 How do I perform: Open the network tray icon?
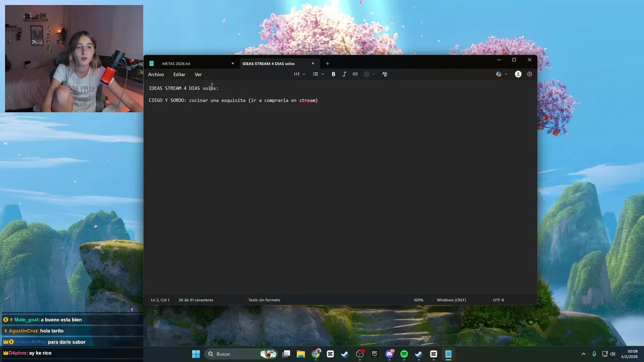click(605, 354)
